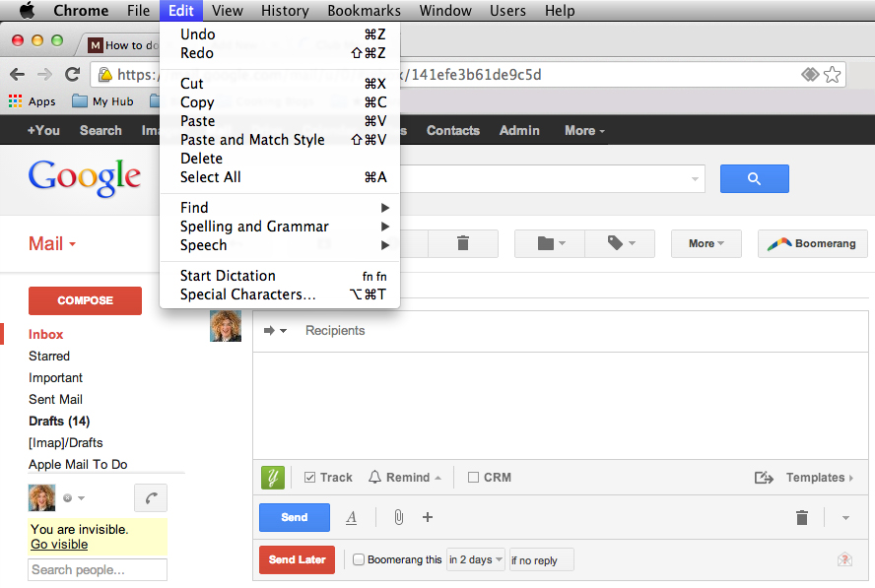The height and width of the screenshot is (588, 875).
Task: Open the Sent Mail folder
Action: pyautogui.click(x=55, y=400)
